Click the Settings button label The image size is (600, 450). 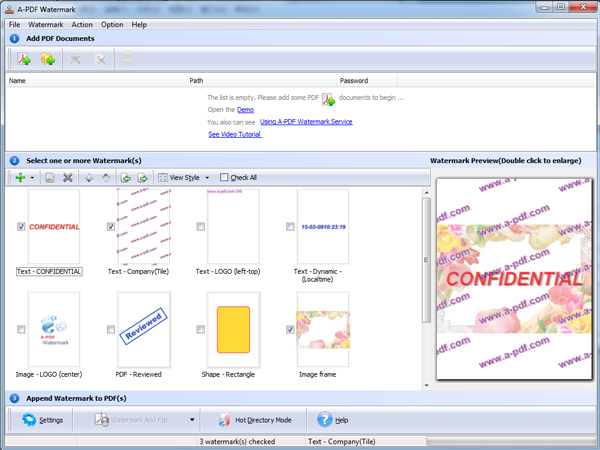(51, 420)
